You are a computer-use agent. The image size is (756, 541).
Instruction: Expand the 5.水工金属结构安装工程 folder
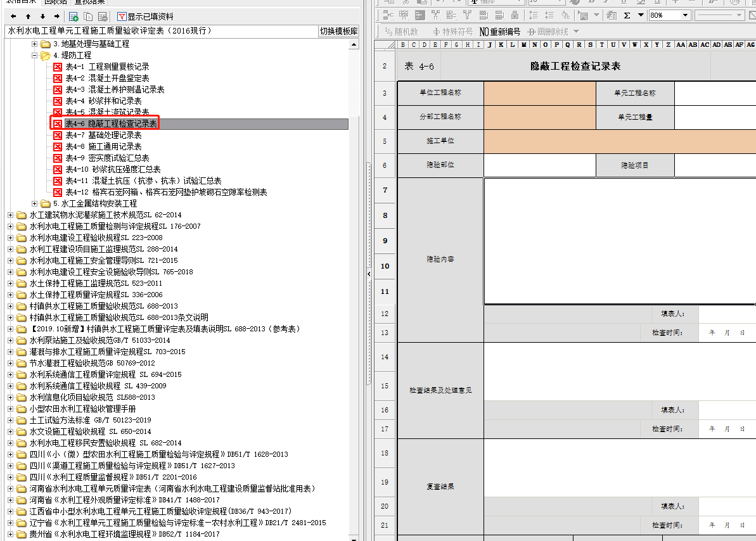[x=34, y=203]
